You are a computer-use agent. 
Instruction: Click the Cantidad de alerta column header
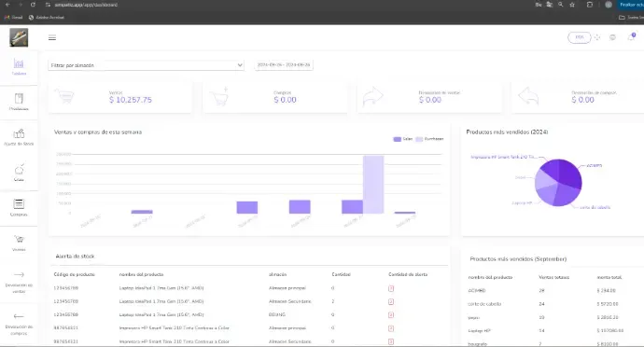click(x=408, y=274)
